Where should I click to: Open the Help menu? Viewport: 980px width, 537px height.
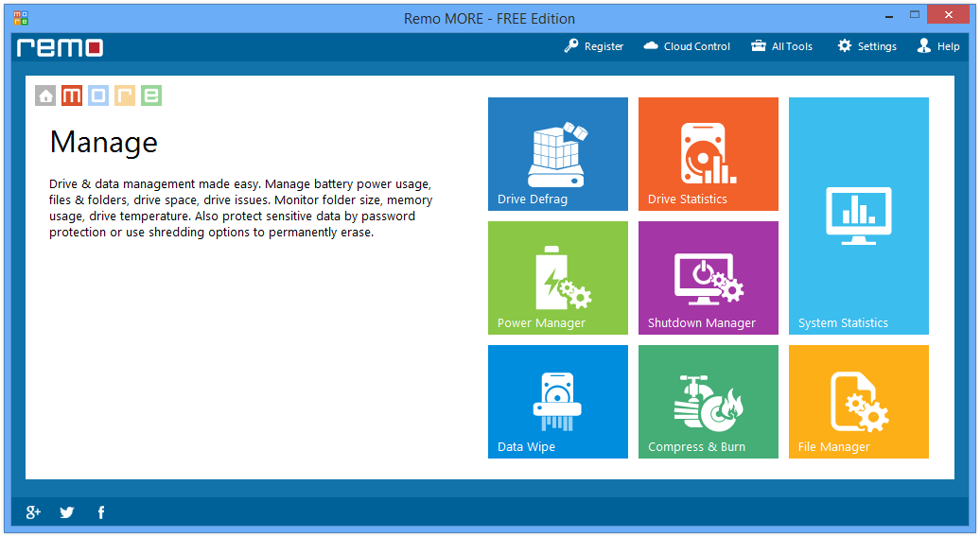[x=938, y=46]
